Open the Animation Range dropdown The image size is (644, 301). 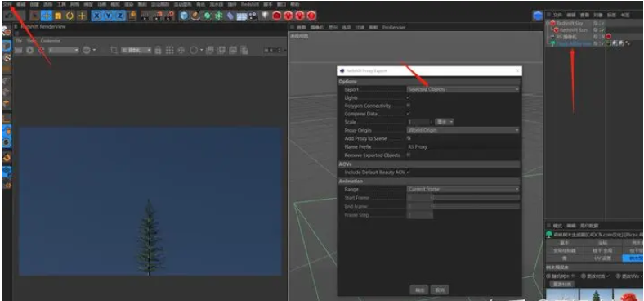point(463,189)
